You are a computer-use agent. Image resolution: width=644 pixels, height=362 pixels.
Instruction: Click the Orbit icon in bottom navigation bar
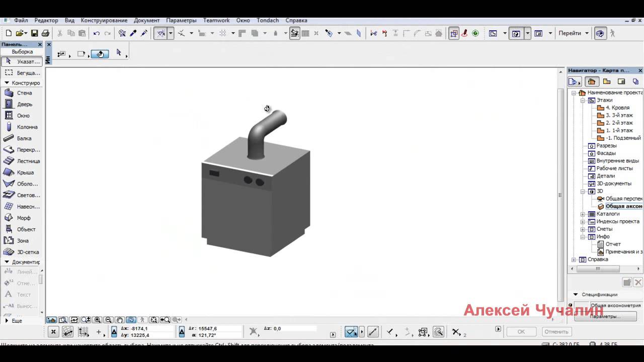131,320
